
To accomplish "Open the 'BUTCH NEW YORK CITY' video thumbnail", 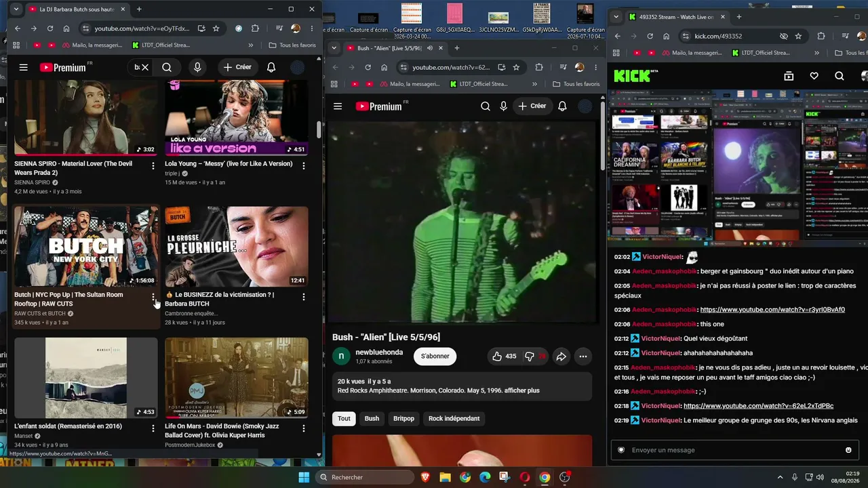I will pos(86,247).
